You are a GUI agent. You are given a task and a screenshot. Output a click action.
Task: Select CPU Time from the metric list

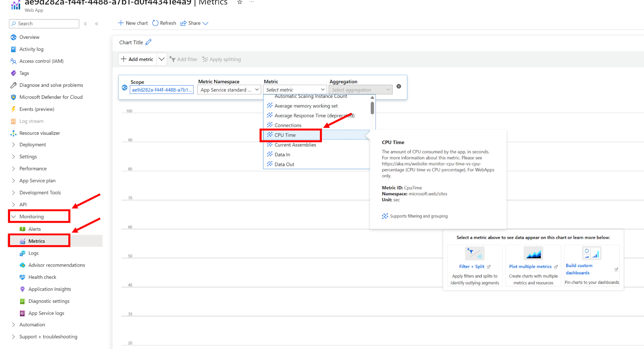pyautogui.click(x=285, y=135)
